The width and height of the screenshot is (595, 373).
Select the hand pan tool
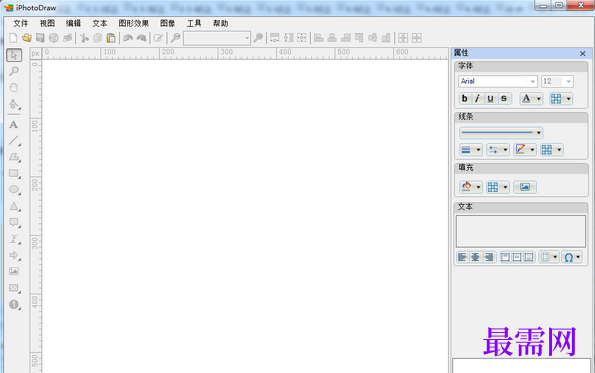pos(14,88)
